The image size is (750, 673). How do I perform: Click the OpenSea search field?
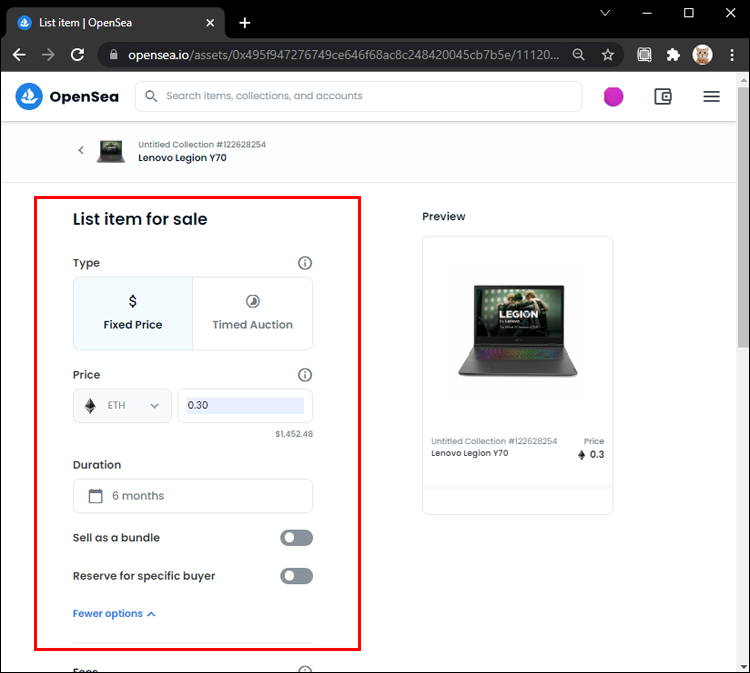(x=358, y=96)
